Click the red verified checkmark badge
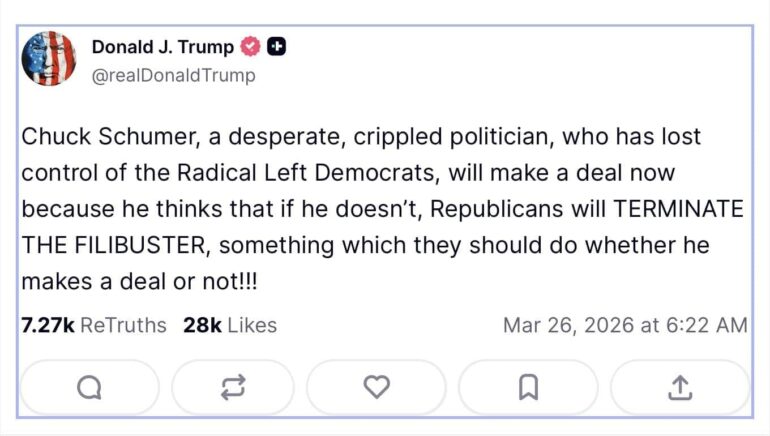Screen dimensions: 770x436 [250, 47]
